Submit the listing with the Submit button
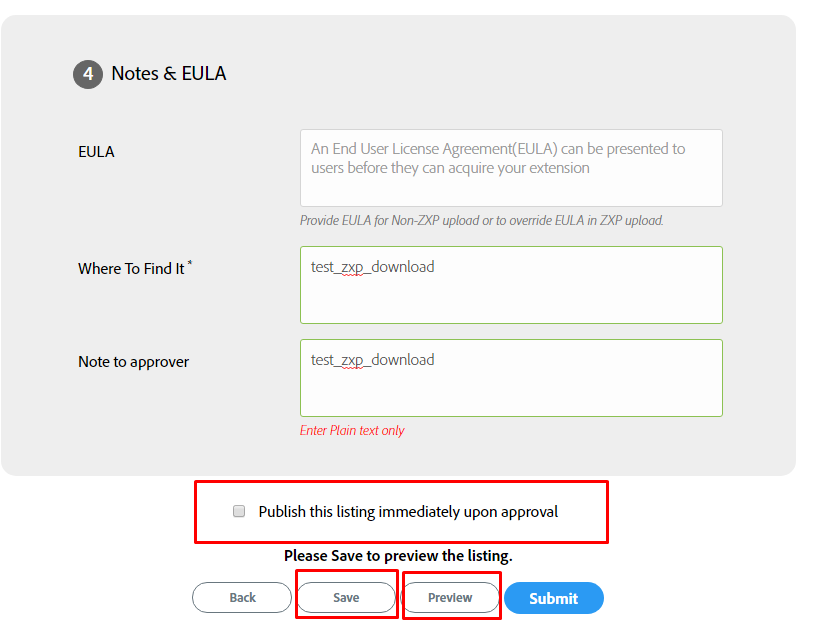Screen dimensions: 819x632 (x=553, y=598)
